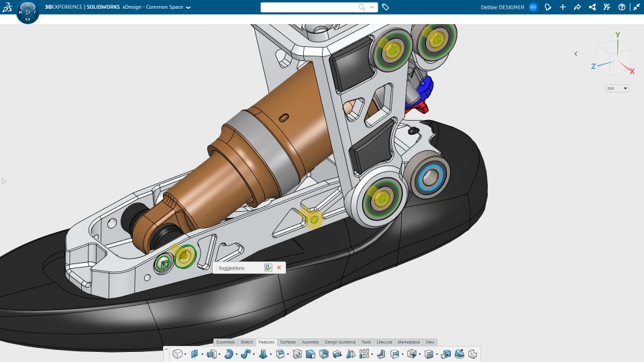Screen dimensions: 644x362
Task: Click the top search input field
Action: click(310, 7)
